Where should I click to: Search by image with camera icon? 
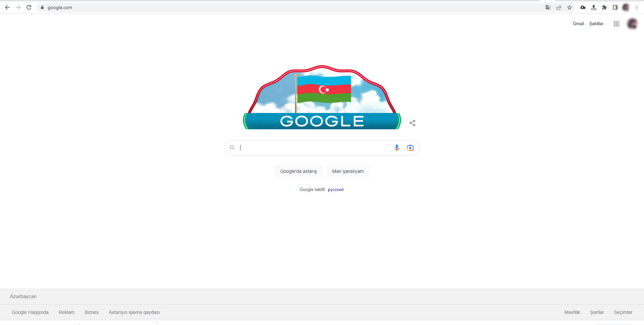410,148
